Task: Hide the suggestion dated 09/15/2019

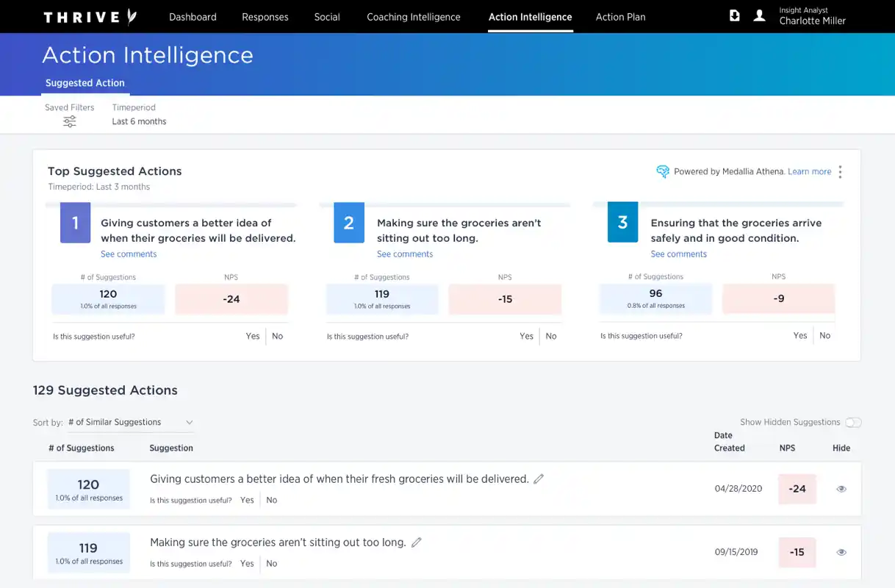Action: pyautogui.click(x=841, y=552)
